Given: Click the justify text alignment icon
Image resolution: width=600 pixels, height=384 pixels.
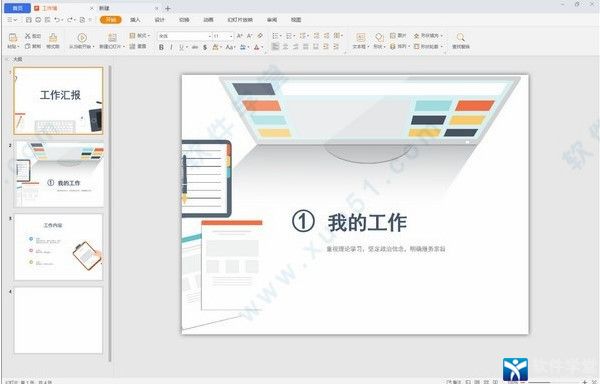Looking at the screenshot, I should pyautogui.click(x=305, y=47).
